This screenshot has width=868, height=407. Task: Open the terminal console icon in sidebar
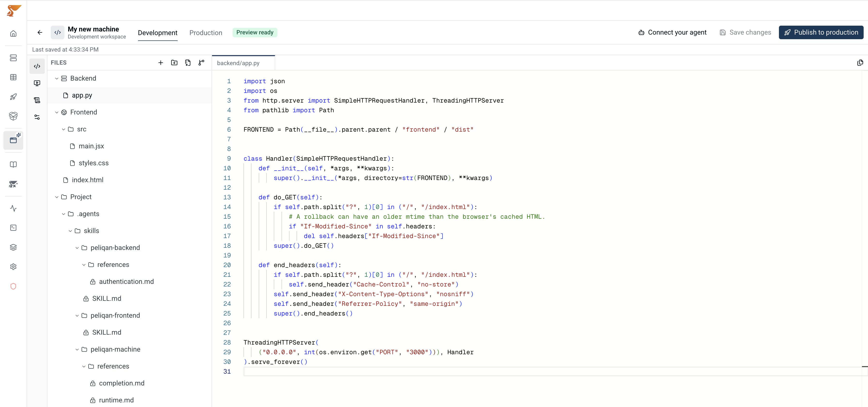[x=14, y=228]
